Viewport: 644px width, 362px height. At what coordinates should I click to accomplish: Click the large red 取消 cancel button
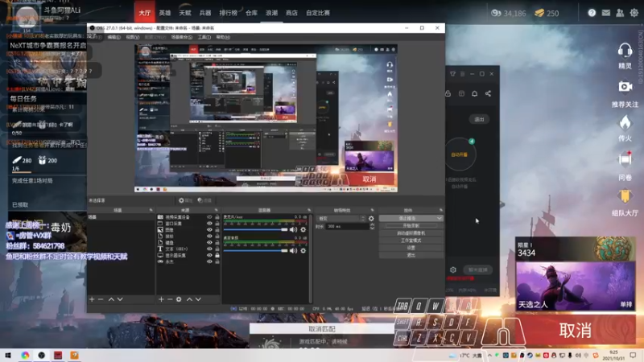pos(575,331)
